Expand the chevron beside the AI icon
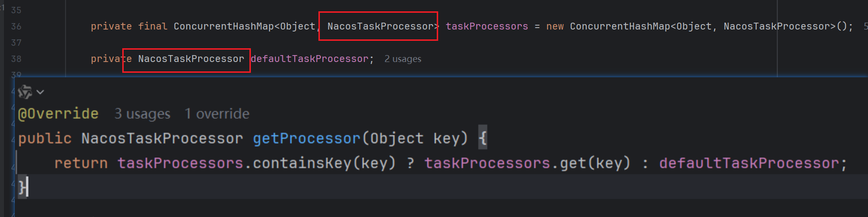Viewport: 868px width, 217px height. 40,92
